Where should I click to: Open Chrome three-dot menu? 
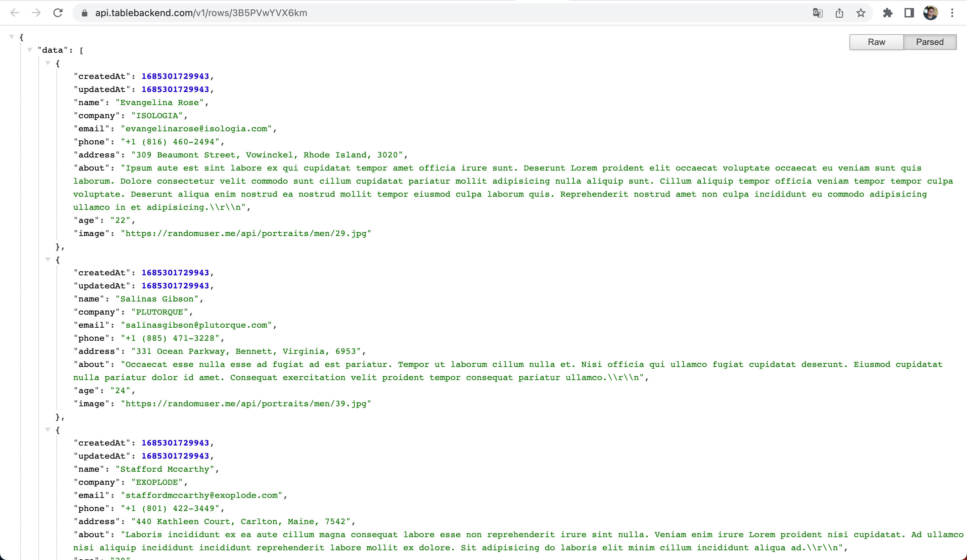(952, 13)
